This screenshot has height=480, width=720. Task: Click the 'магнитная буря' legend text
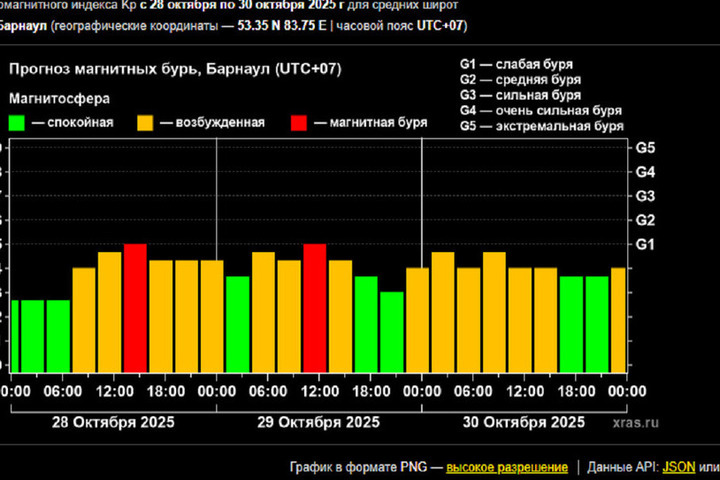point(370,123)
